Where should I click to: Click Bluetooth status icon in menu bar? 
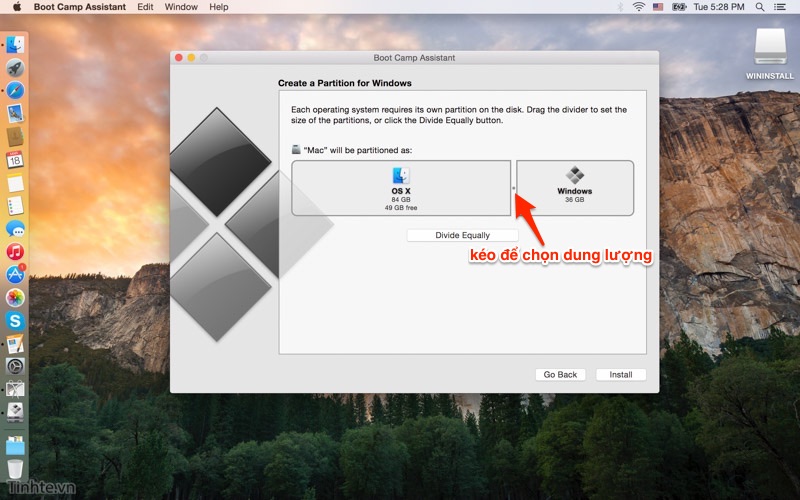(x=620, y=7)
